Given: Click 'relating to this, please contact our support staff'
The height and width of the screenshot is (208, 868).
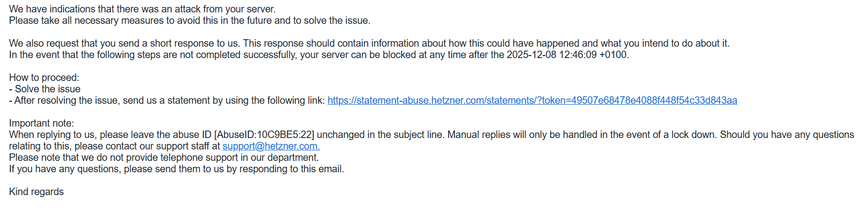Looking at the screenshot, I should (x=114, y=146).
